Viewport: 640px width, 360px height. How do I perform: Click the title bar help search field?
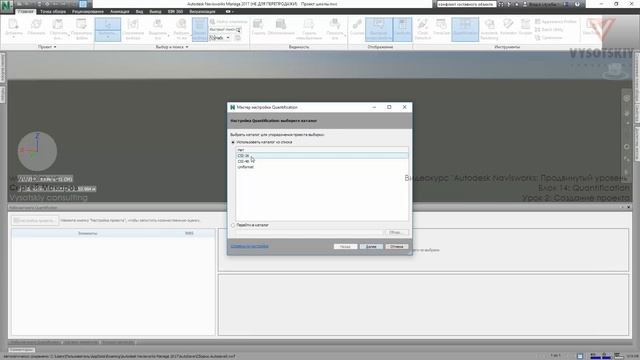(x=466, y=4)
